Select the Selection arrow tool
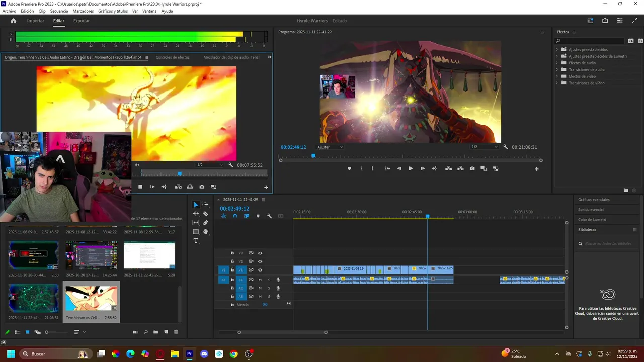Image resolution: width=644 pixels, height=362 pixels. [196, 205]
